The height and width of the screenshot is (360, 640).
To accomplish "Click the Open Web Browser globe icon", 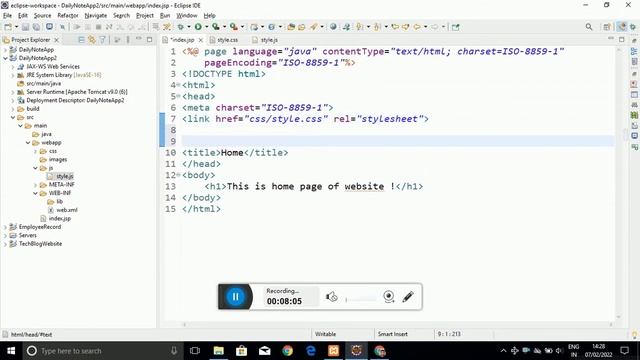I will coord(333,27).
